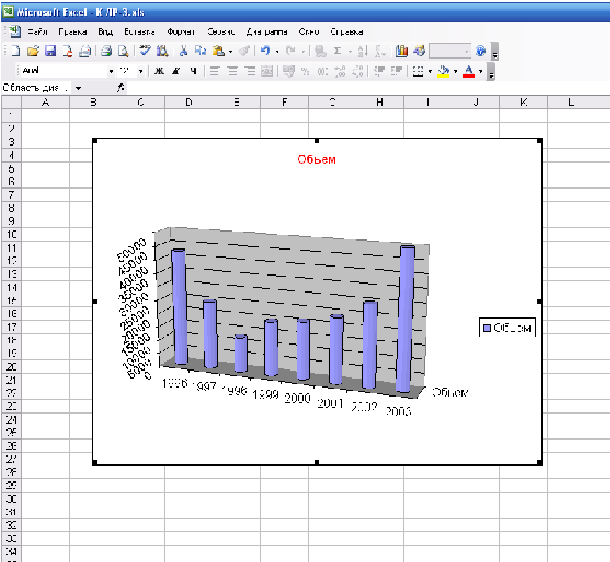Viewport: 610px width, 562px height.
Task: Open the Вставка menu
Action: pyautogui.click(x=139, y=32)
